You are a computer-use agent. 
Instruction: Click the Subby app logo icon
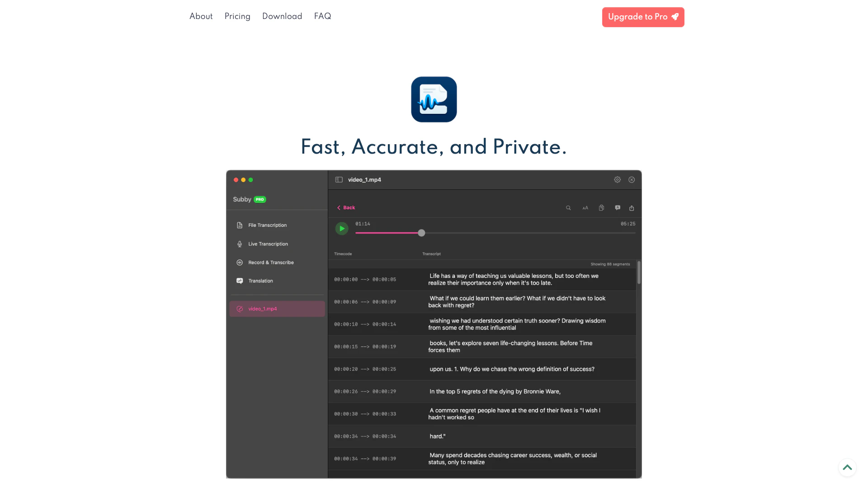[434, 99]
